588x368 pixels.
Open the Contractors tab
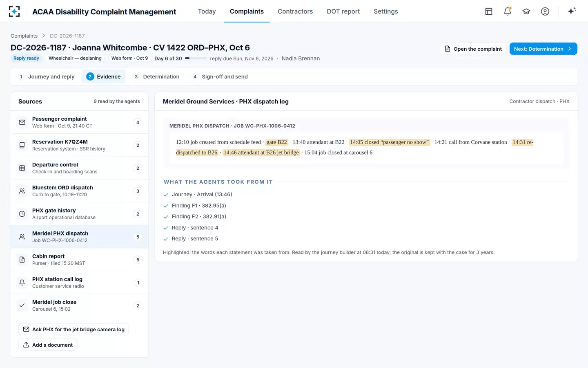(295, 11)
